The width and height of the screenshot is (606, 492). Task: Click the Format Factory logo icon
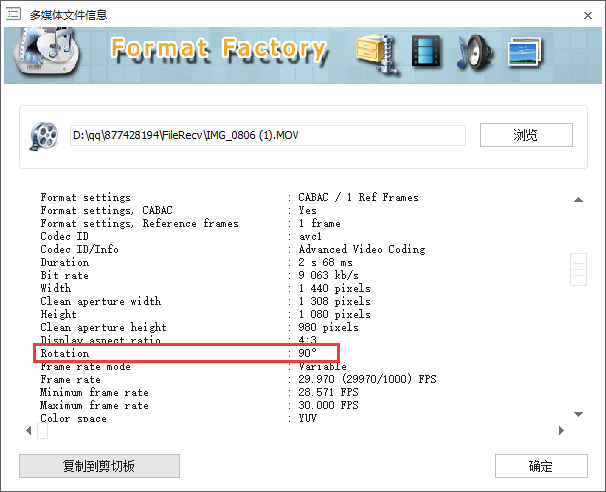50,55
